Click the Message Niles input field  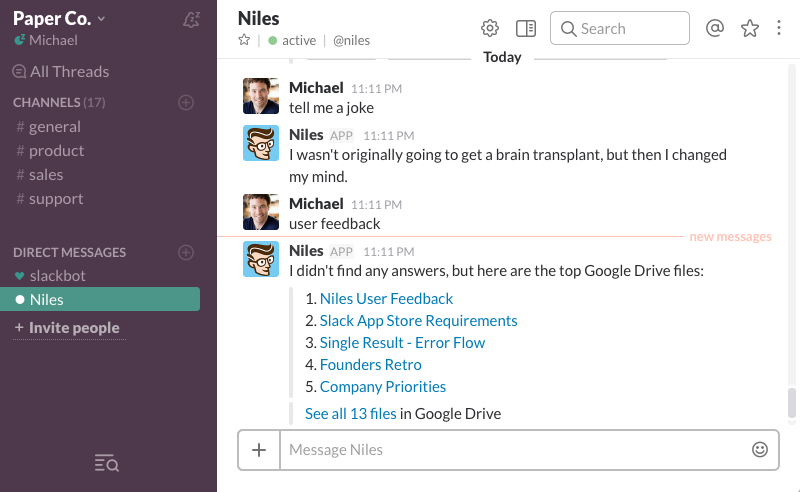(513, 450)
